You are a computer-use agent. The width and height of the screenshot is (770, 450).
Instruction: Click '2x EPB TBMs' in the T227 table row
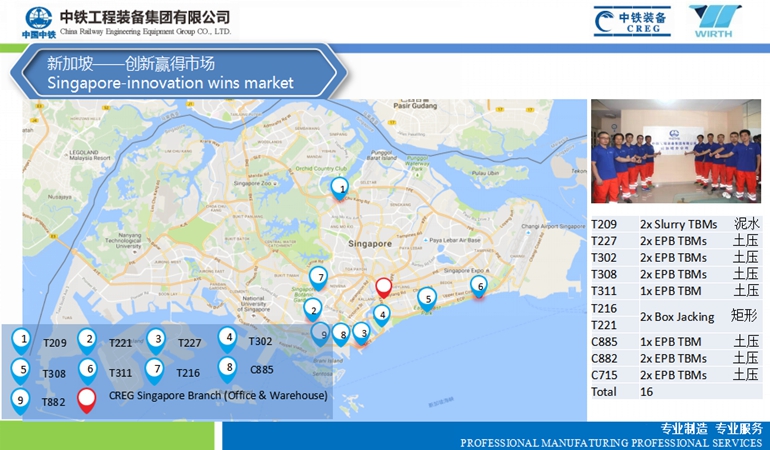[673, 241]
